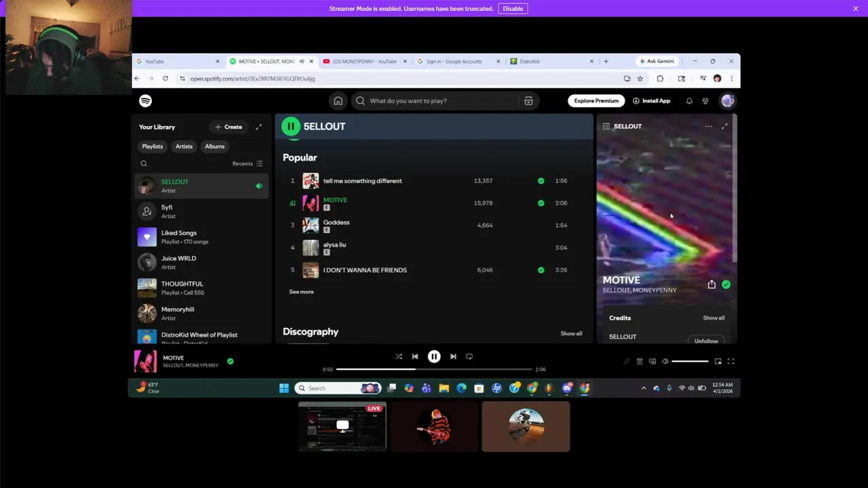
Task: Open Juice WRLD artist in library
Action: [202, 262]
